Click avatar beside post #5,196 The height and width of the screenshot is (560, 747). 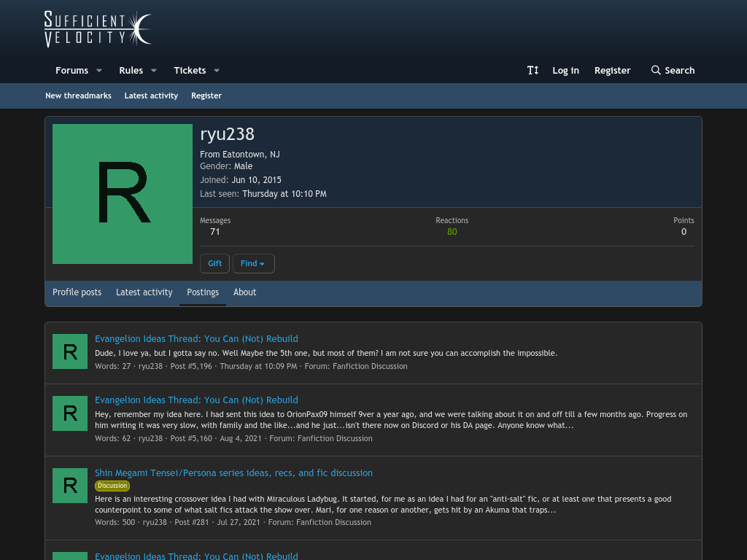(x=70, y=351)
